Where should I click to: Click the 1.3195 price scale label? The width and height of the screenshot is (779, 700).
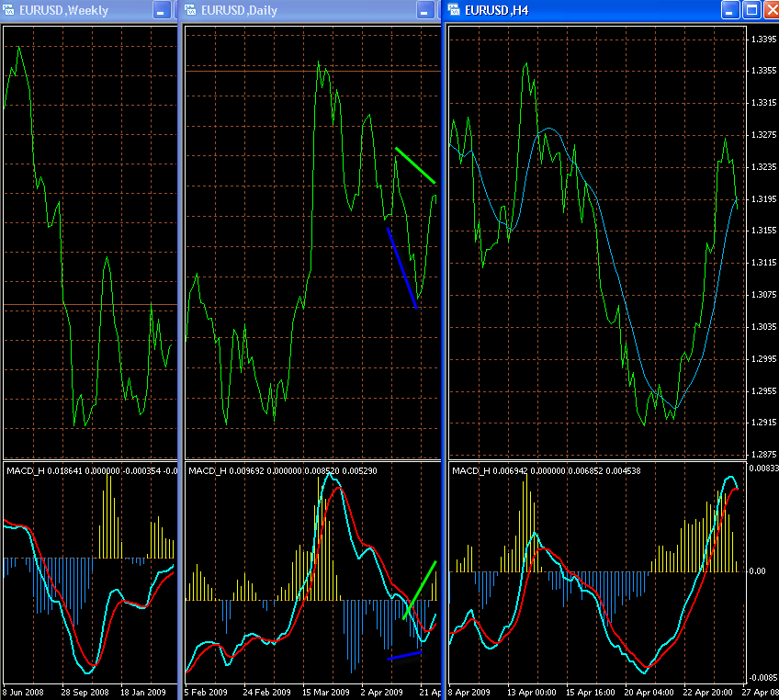764,198
